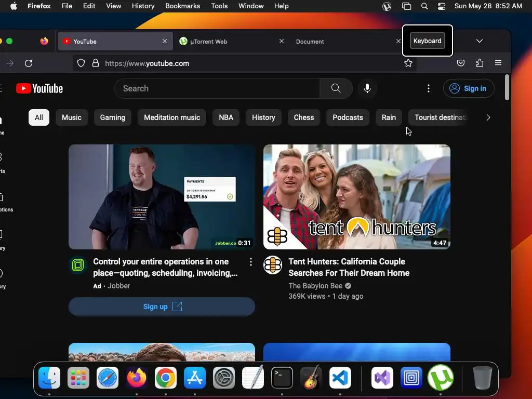This screenshot has height=399, width=532.
Task: Select the Rain filter chip
Action: pos(389,117)
